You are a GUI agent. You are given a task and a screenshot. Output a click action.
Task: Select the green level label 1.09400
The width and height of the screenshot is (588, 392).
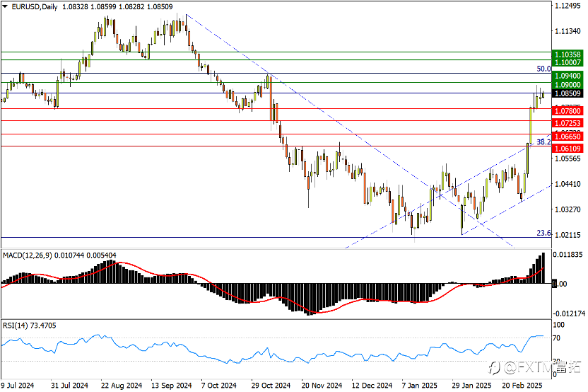pos(568,76)
